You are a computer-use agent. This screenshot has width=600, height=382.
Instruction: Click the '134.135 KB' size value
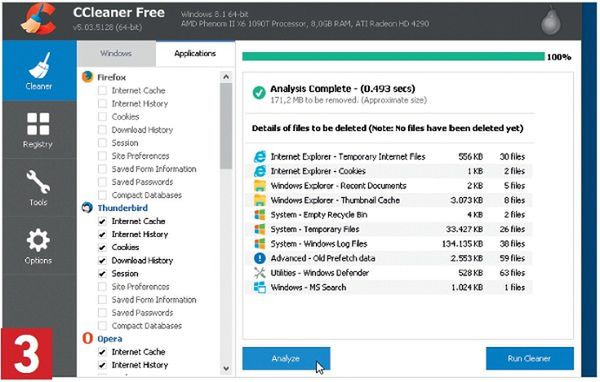[x=462, y=244]
